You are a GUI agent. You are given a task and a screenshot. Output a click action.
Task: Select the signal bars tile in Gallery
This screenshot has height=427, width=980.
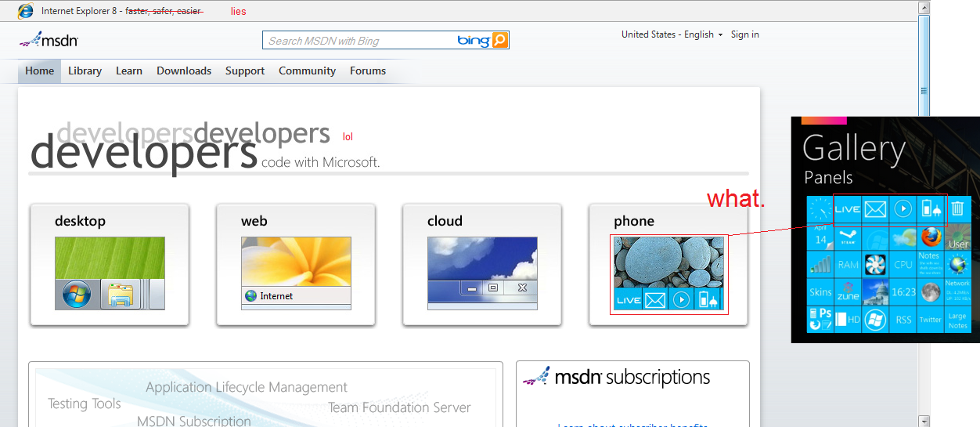[x=820, y=264]
